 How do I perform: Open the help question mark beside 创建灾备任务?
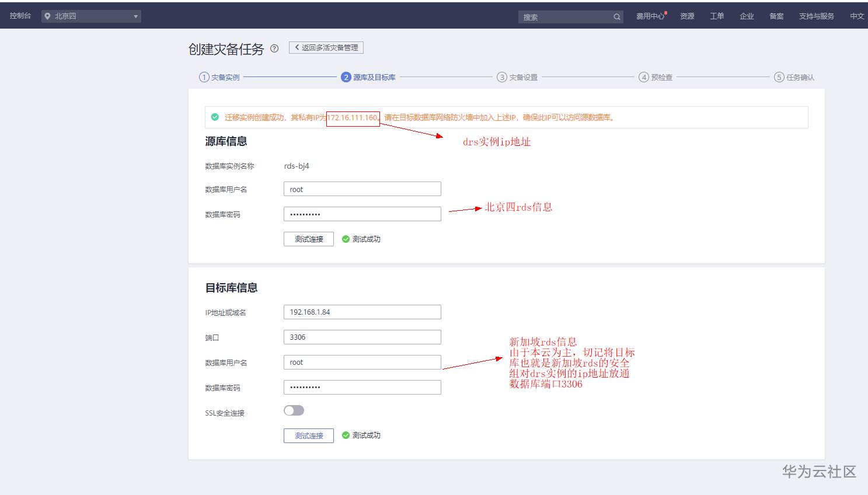pos(274,48)
